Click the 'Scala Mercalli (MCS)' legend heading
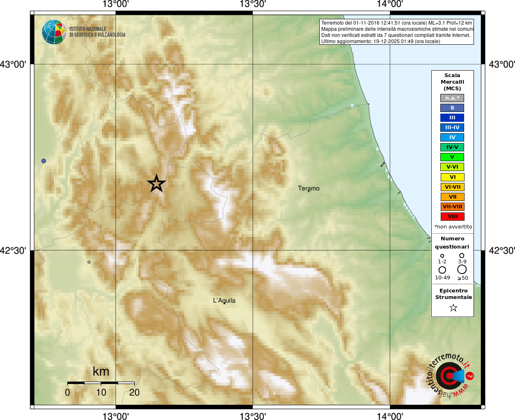Screen dimensions: 515x420 452,82
